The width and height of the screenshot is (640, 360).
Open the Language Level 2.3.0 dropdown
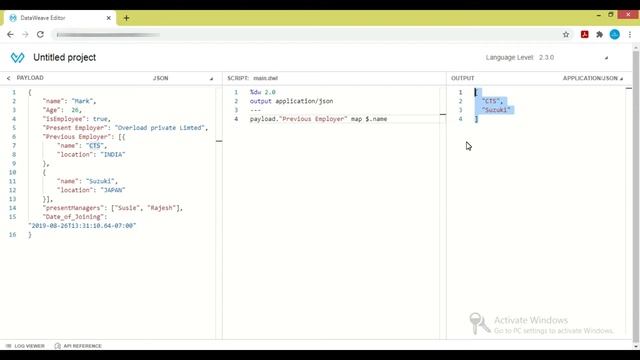coord(547,58)
